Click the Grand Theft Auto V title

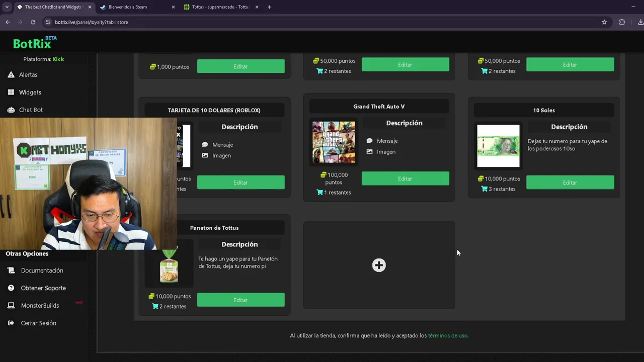click(x=379, y=107)
